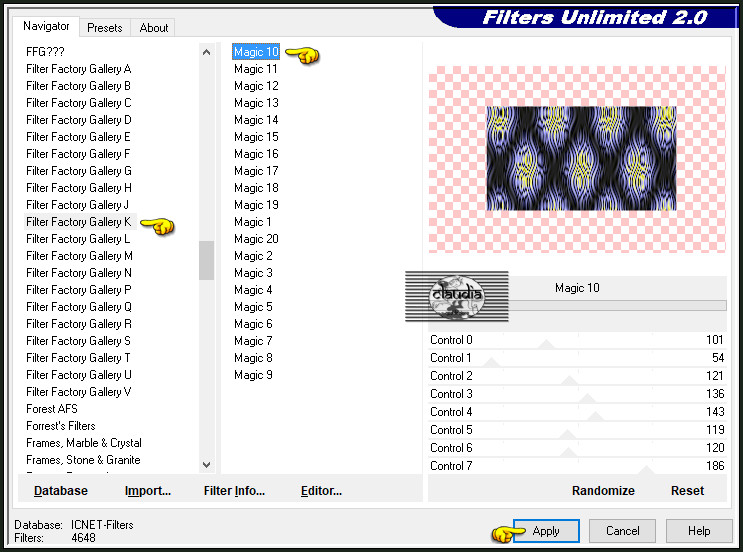
Task: Click the filter preview image
Action: pyautogui.click(x=581, y=158)
